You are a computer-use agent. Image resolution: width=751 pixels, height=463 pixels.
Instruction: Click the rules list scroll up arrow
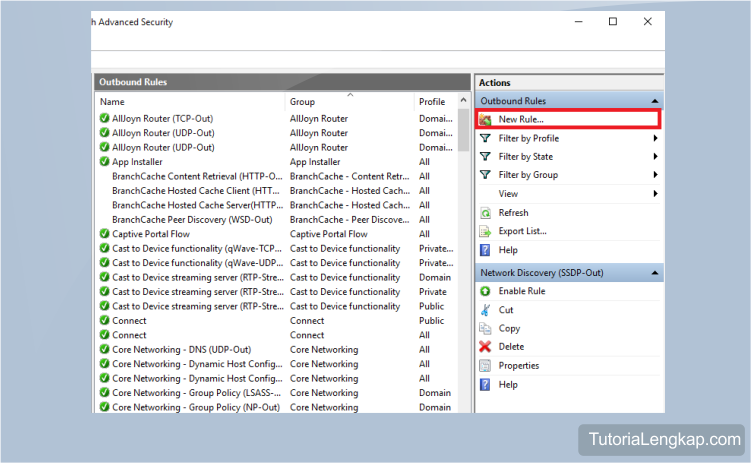click(x=463, y=101)
